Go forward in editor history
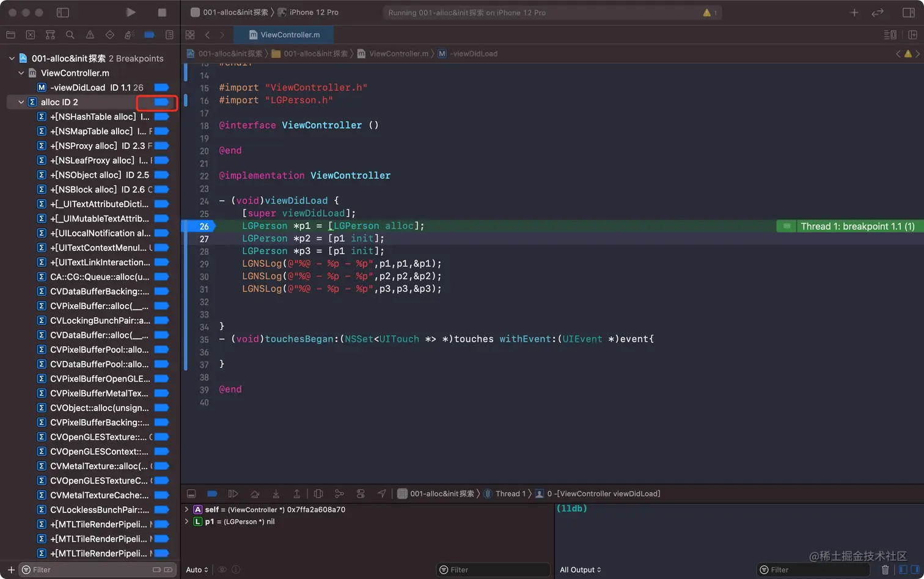Image resolution: width=924 pixels, height=579 pixels. pos(222,35)
